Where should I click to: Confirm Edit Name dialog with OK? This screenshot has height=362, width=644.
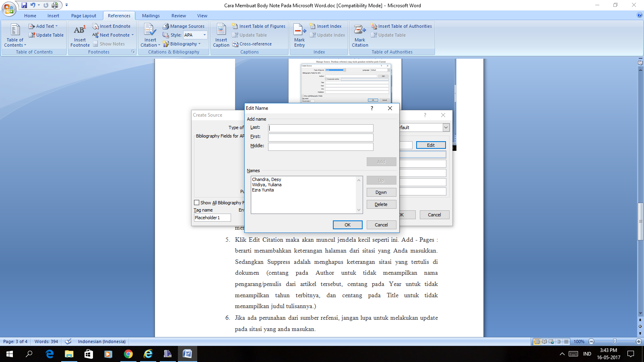pos(347,224)
